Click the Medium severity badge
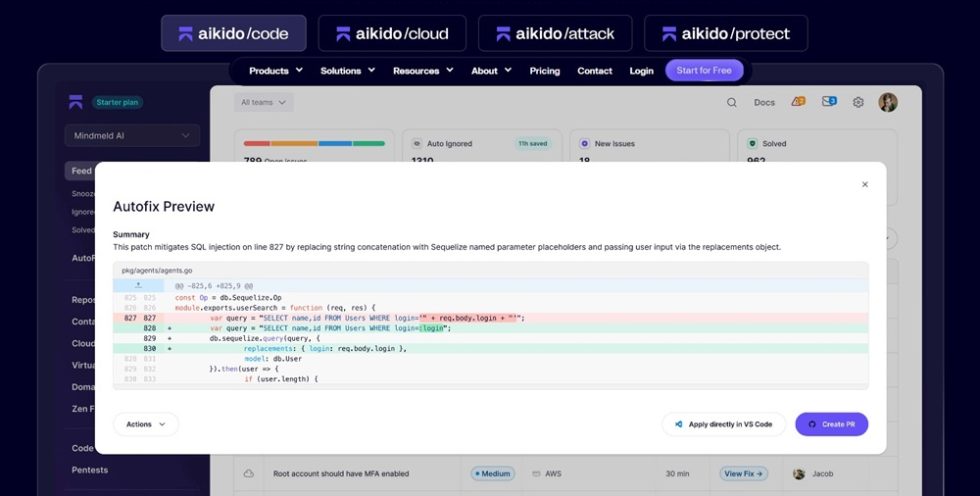The image size is (980, 496). [x=493, y=474]
